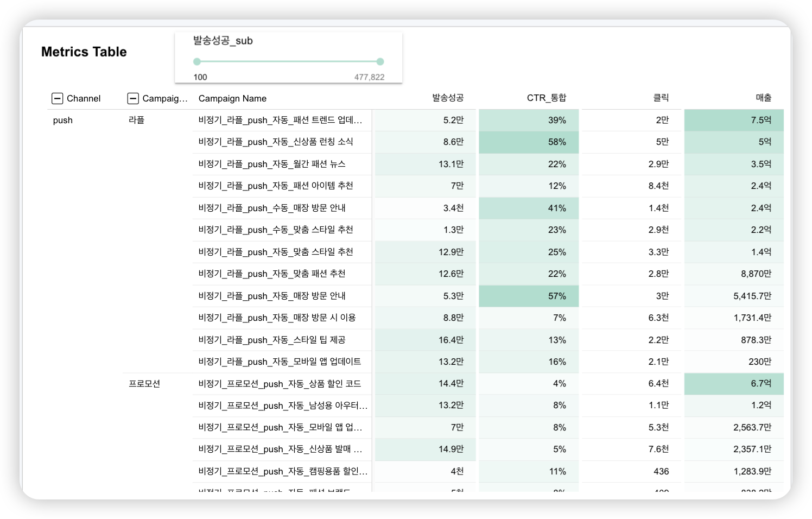Click the 41% CTR cell

point(529,208)
